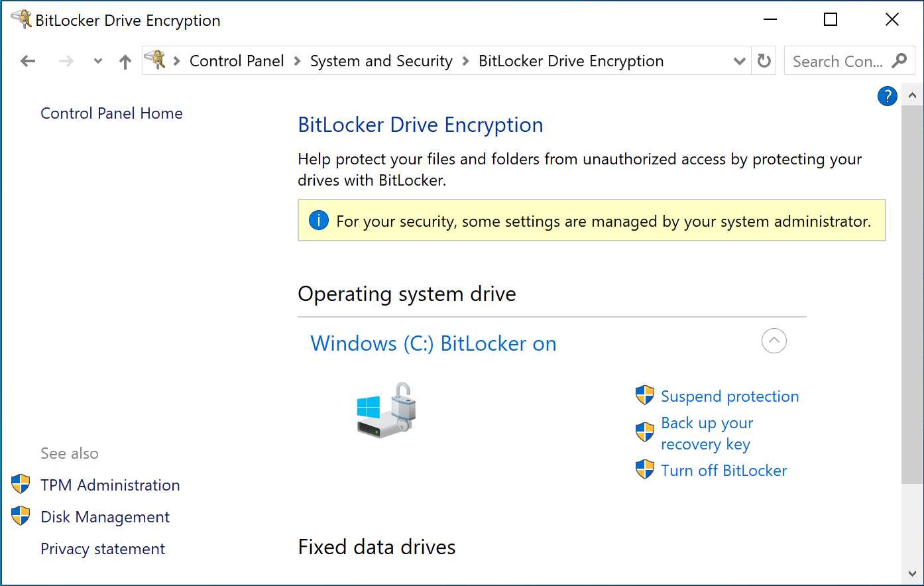Select the shield icon beside Suspend protection
This screenshot has height=586, width=924.
point(644,394)
